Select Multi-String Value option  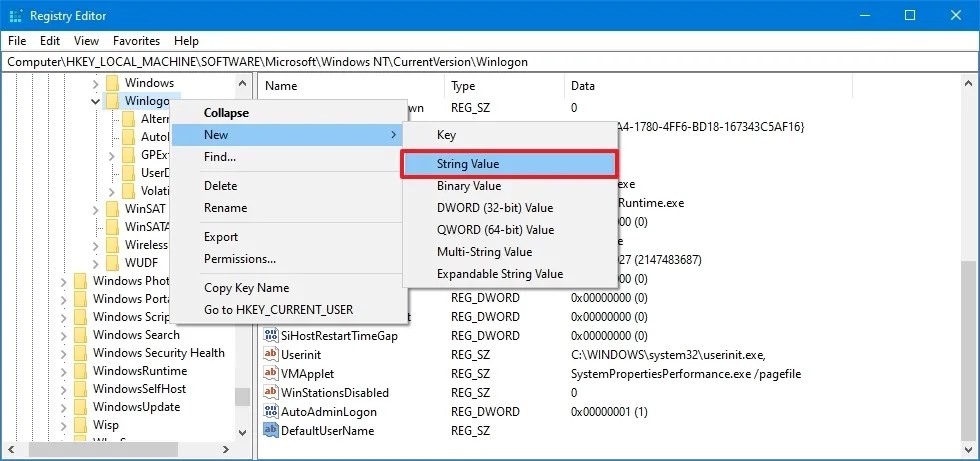coord(509,252)
